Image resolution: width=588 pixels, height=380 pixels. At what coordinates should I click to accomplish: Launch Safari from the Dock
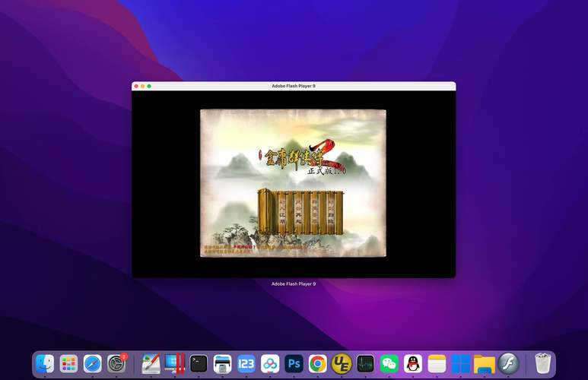(93, 363)
